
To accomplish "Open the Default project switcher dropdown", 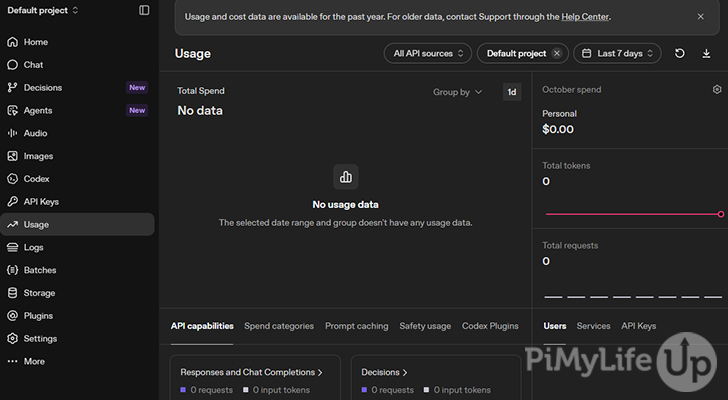I will (43, 10).
